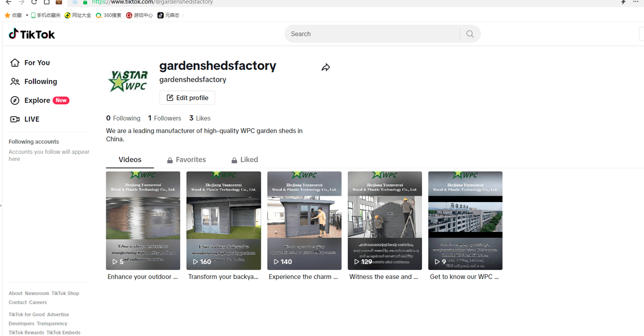Open the video with 9 views

pos(465,221)
